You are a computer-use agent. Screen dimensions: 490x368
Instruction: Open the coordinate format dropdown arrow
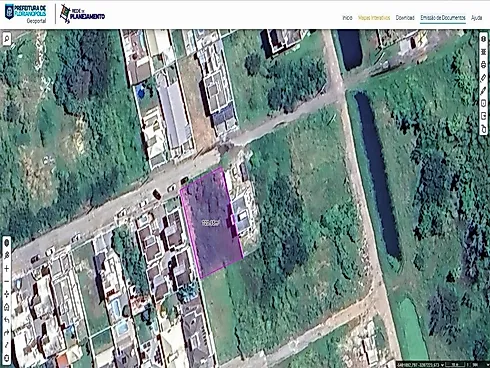[x=442, y=365]
